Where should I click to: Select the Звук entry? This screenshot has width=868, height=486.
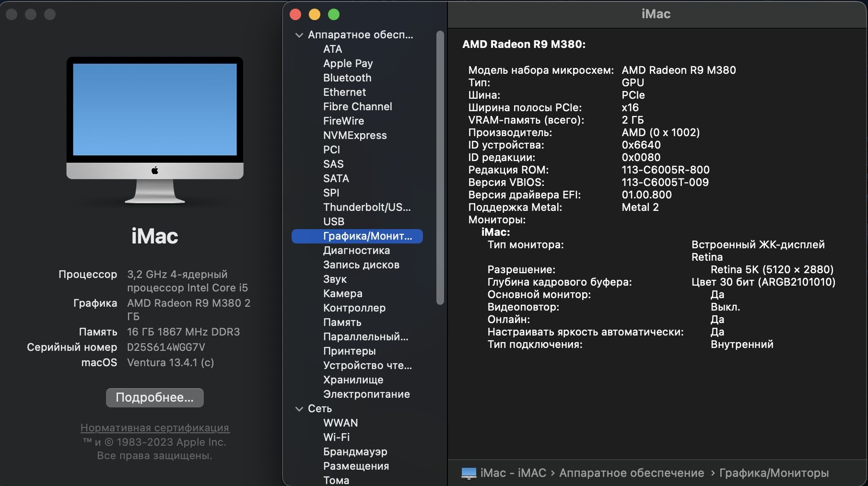(x=335, y=279)
